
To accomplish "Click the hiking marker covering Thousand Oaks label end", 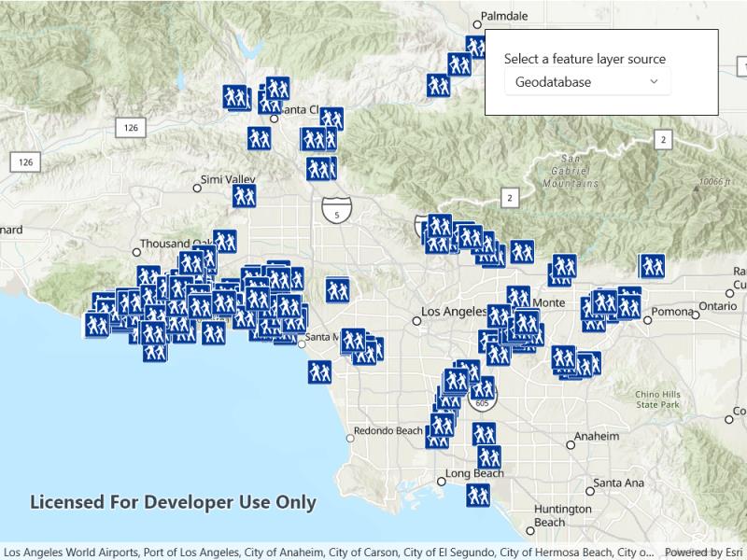I will click(225, 242).
